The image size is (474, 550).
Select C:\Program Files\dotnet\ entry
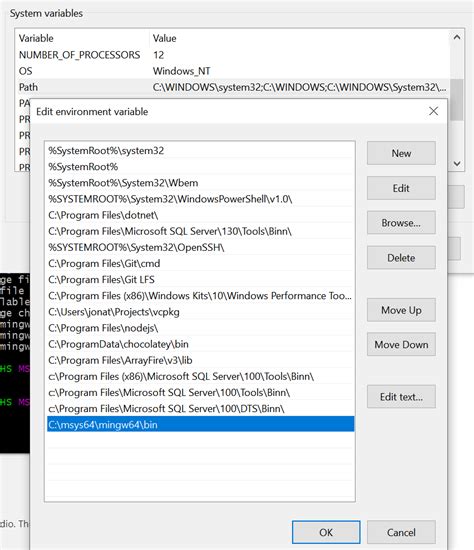point(200,215)
